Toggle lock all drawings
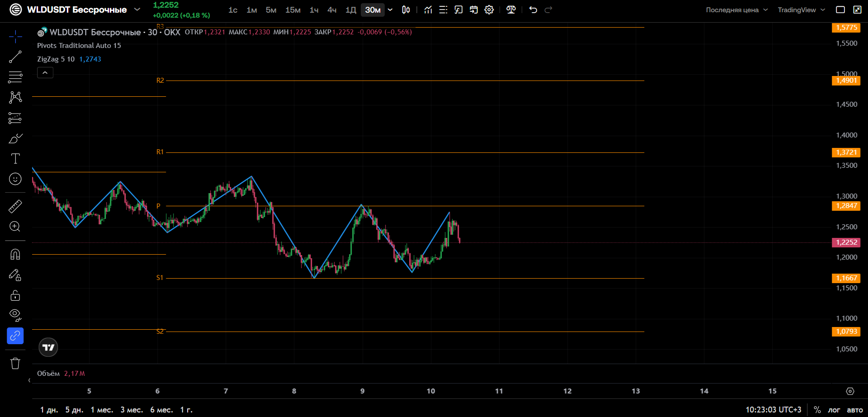Viewport: 868px width, 417px height. pyautogui.click(x=15, y=295)
